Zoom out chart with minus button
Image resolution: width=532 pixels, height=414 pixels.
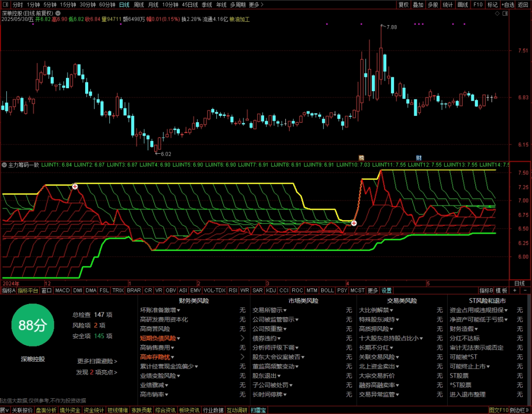coord(525,290)
